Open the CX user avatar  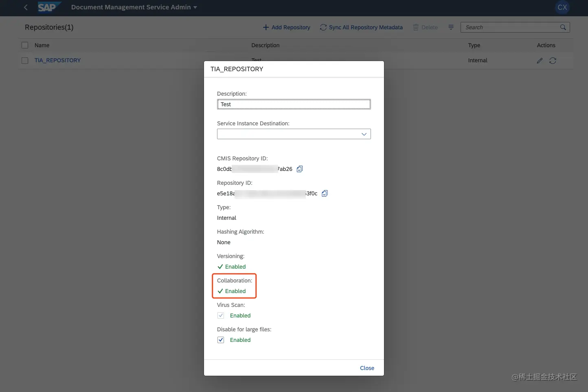(562, 7)
